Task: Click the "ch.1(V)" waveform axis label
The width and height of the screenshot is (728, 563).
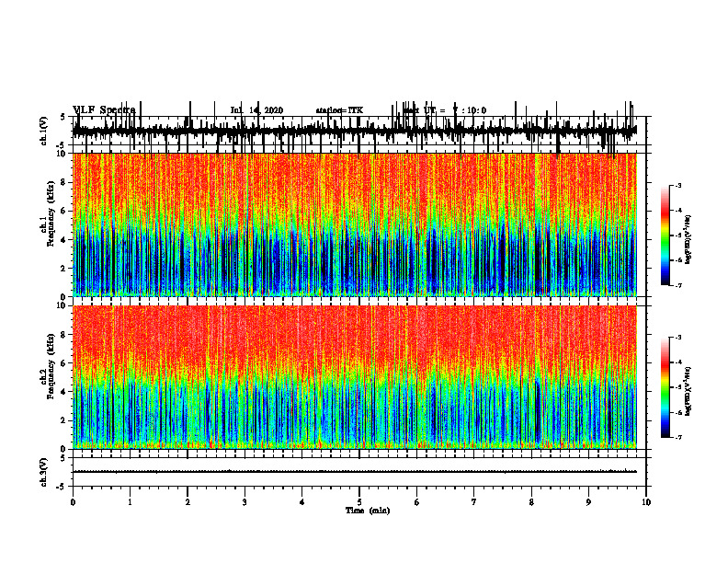Action: coord(44,131)
